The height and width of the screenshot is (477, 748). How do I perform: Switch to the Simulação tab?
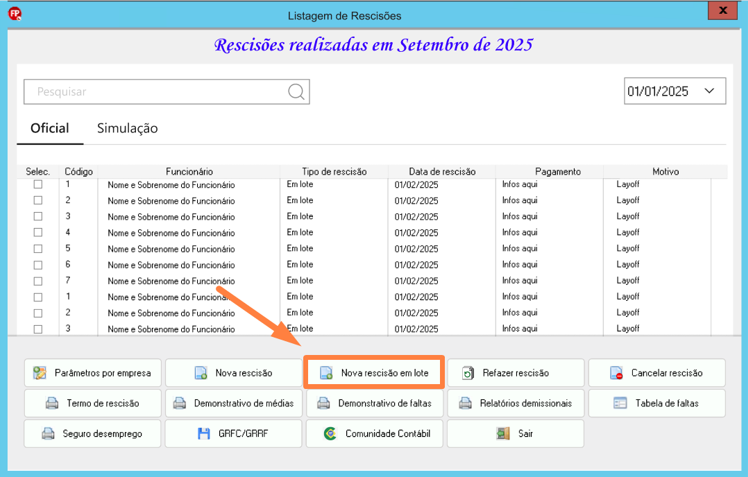tap(127, 128)
